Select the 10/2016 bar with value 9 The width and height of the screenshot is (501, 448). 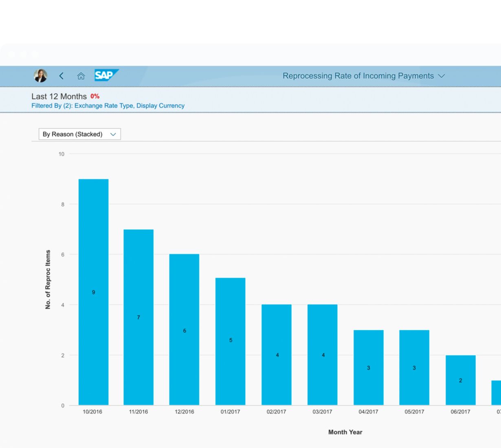click(x=93, y=292)
